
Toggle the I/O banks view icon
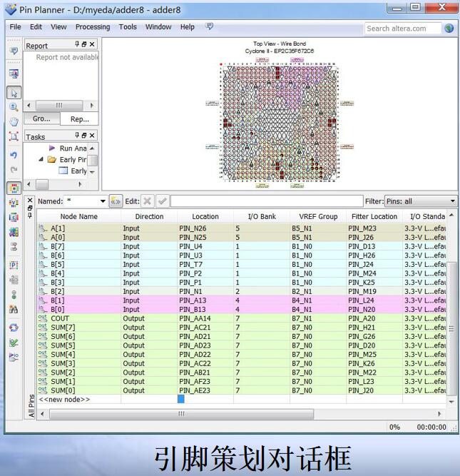coord(14,188)
